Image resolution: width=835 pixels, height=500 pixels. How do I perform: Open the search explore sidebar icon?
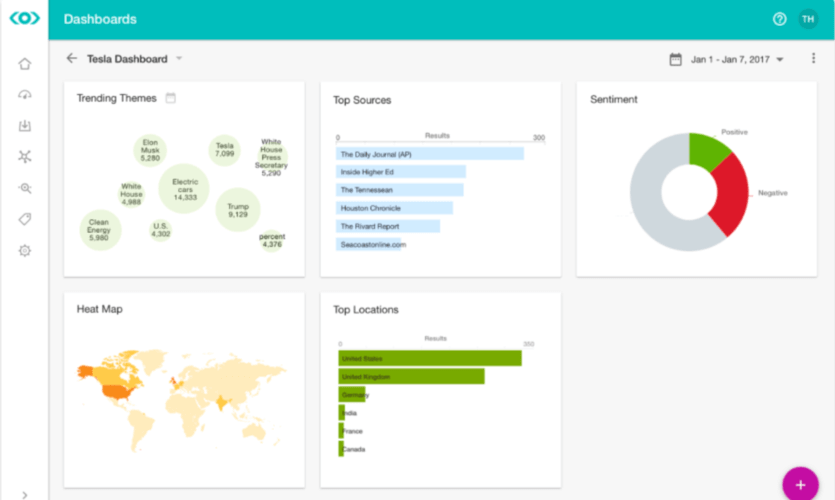pos(24,188)
